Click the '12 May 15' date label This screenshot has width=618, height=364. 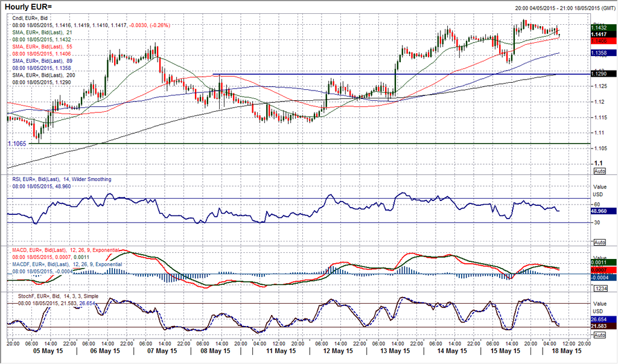(337, 351)
